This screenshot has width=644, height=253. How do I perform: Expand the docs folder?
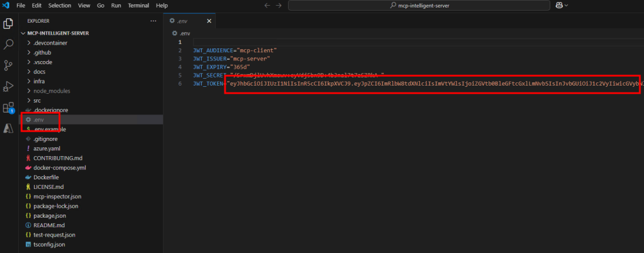(29, 72)
